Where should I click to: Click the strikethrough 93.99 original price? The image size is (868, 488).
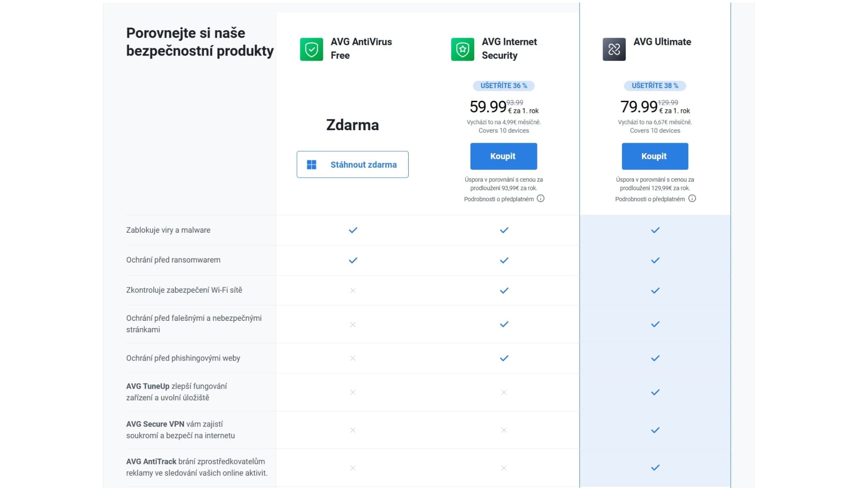click(x=515, y=103)
